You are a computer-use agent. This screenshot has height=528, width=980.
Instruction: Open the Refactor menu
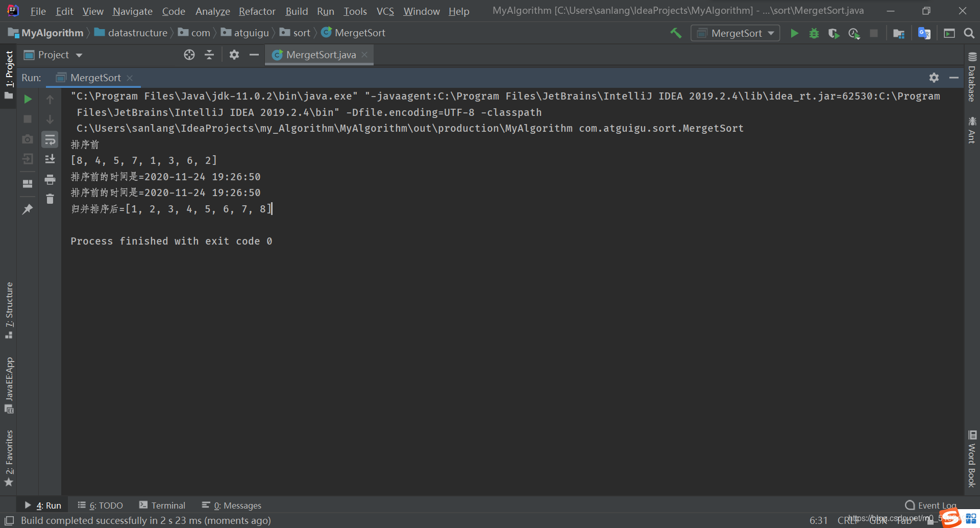(x=257, y=11)
